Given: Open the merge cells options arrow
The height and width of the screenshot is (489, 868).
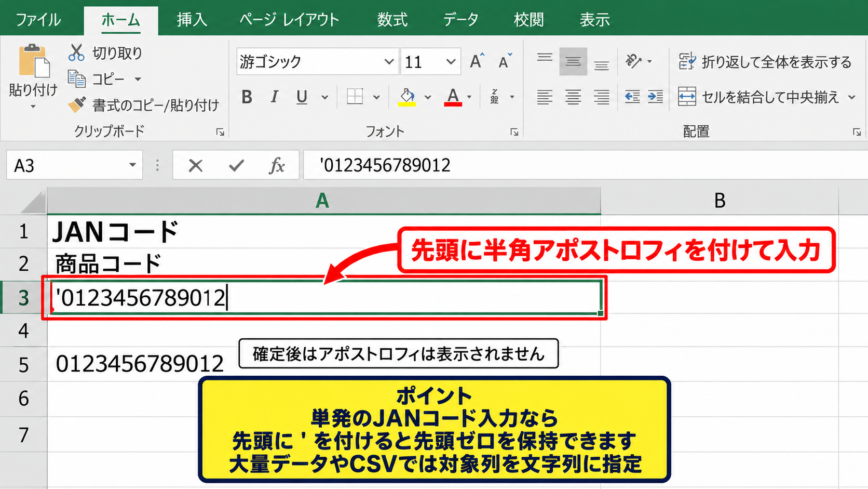Looking at the screenshot, I should 851,97.
